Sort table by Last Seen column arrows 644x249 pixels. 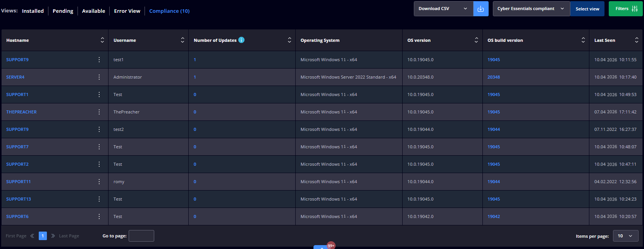pyautogui.click(x=637, y=40)
